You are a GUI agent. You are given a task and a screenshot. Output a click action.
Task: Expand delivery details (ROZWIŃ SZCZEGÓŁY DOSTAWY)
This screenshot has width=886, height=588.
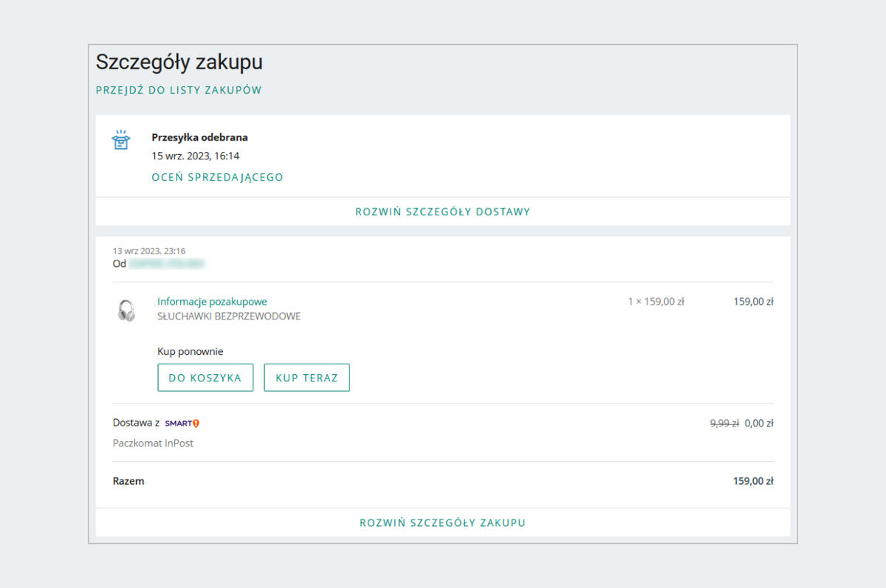point(442,212)
